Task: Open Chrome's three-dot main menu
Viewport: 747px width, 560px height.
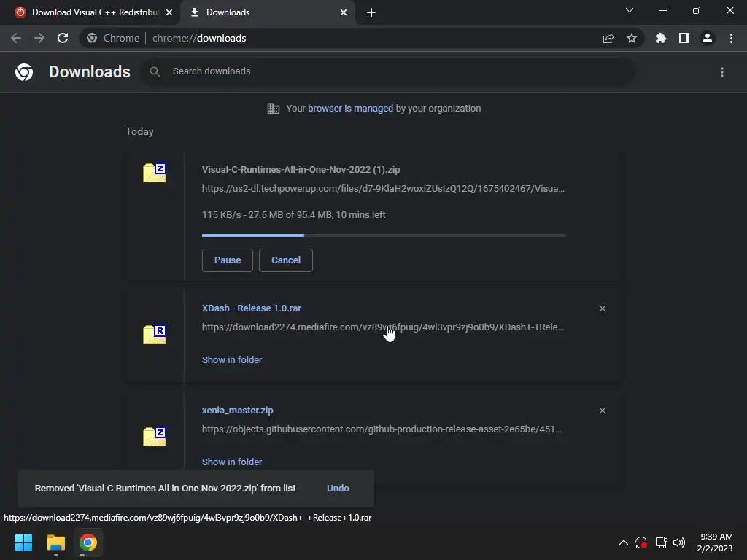Action: (731, 38)
